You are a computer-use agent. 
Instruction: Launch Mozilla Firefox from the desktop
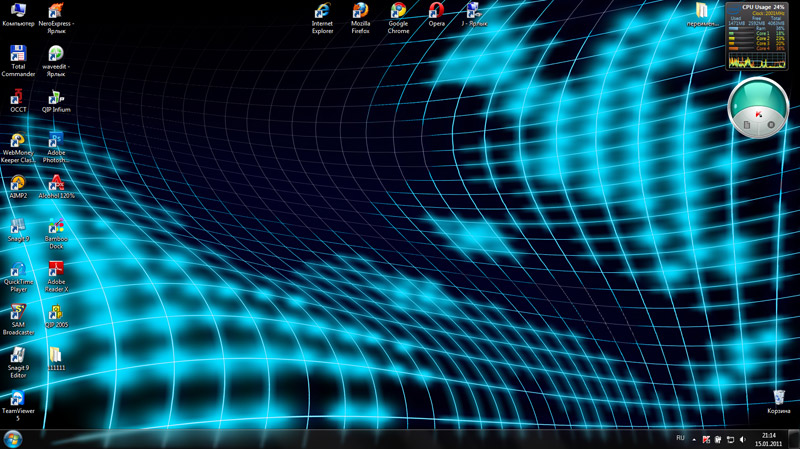tap(360, 12)
